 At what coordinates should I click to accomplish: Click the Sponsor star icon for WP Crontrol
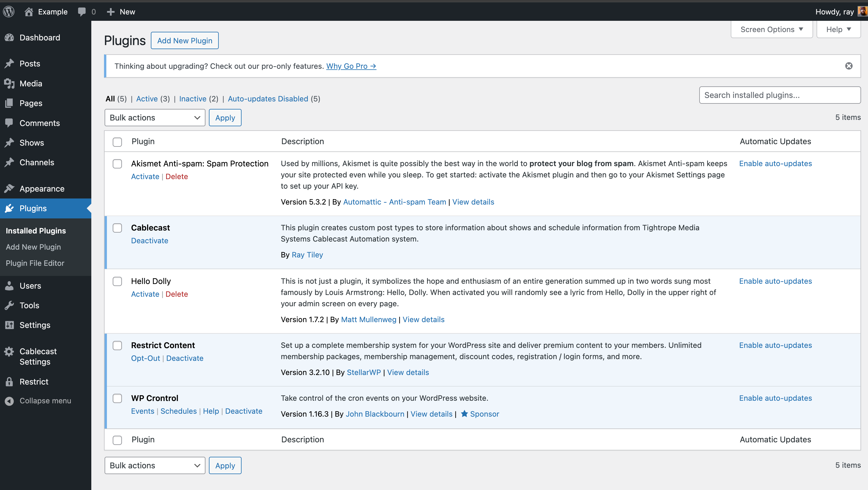[464, 414]
